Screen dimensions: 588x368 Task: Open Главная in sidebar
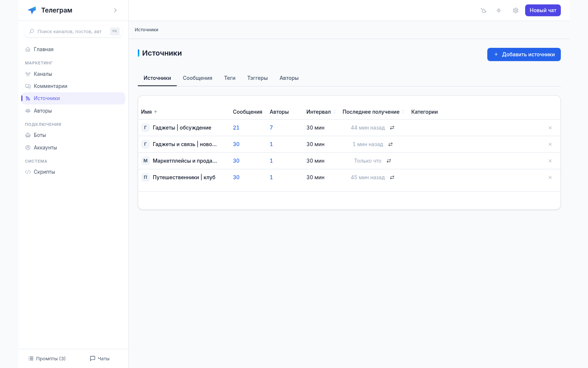click(73, 49)
